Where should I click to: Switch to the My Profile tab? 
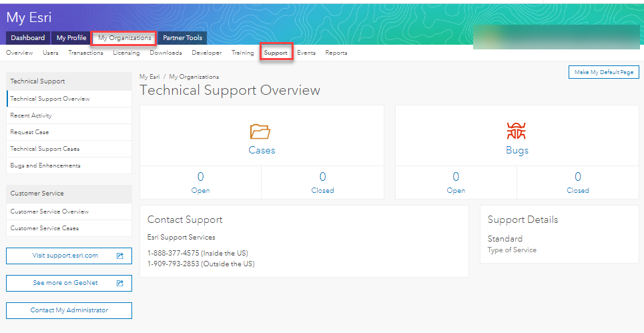coord(71,38)
